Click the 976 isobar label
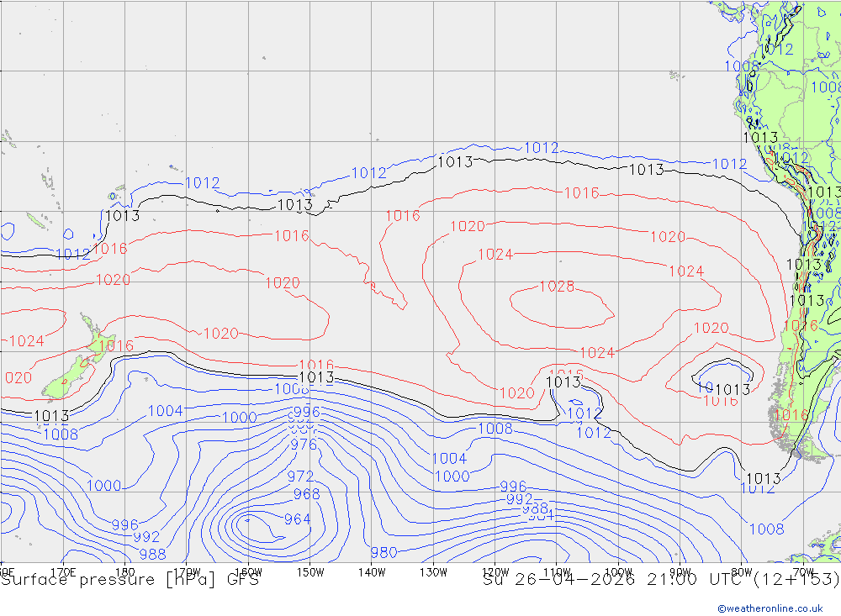This screenshot has height=616, width=841. 304,445
